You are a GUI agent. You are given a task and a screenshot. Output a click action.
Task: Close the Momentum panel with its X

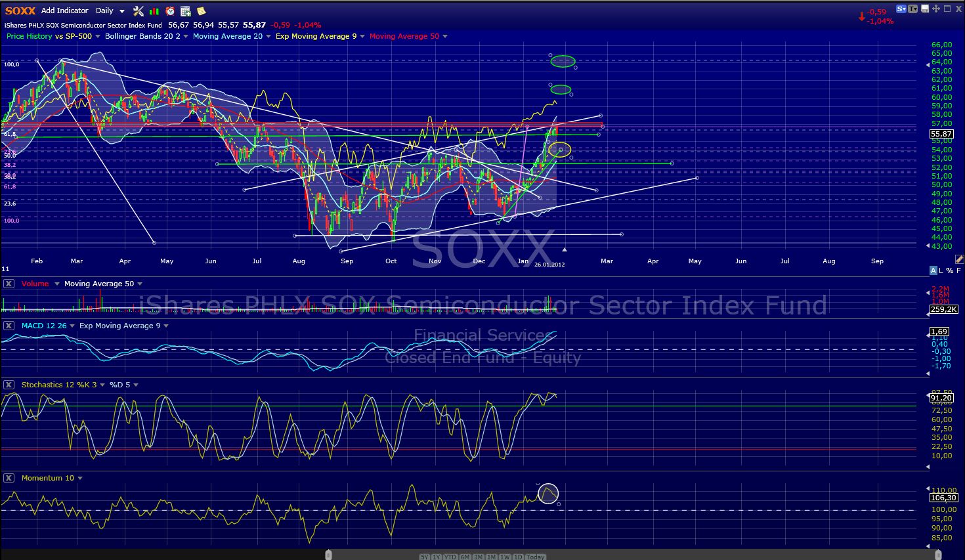tap(9, 478)
